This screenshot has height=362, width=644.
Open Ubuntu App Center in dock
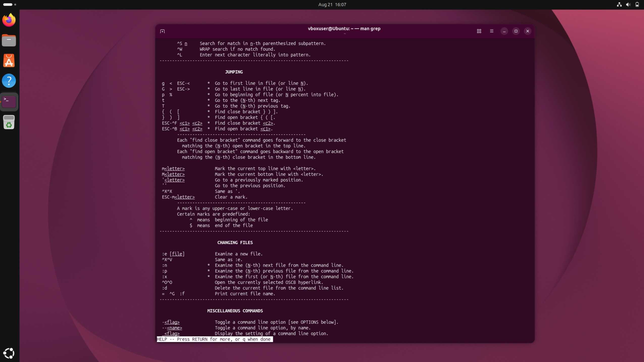click(x=9, y=61)
